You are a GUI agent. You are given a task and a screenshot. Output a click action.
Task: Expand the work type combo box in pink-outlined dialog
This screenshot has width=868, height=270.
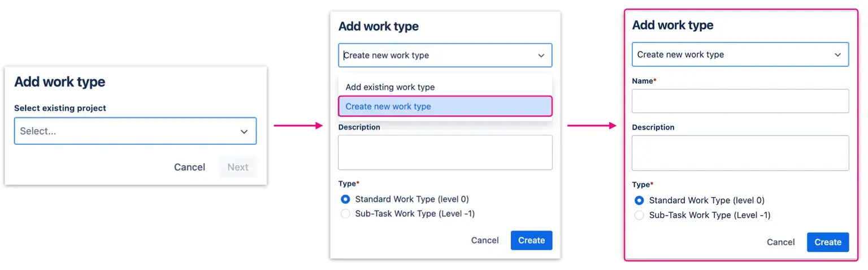739,55
